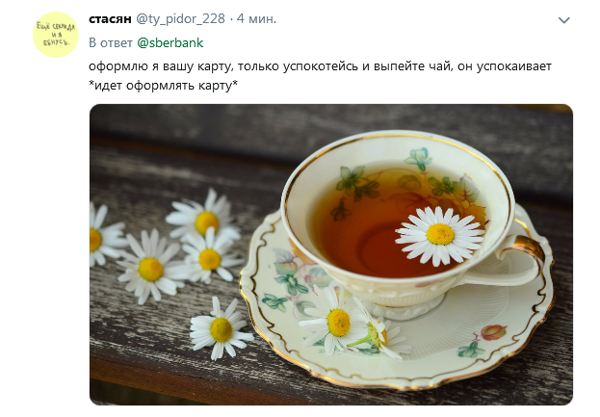Click the dark wooden plank above the cup
This screenshot has height=417, width=600.
point(331,121)
